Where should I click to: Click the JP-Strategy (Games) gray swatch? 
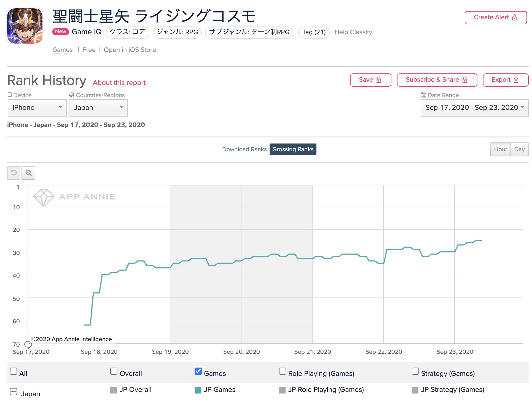click(415, 390)
